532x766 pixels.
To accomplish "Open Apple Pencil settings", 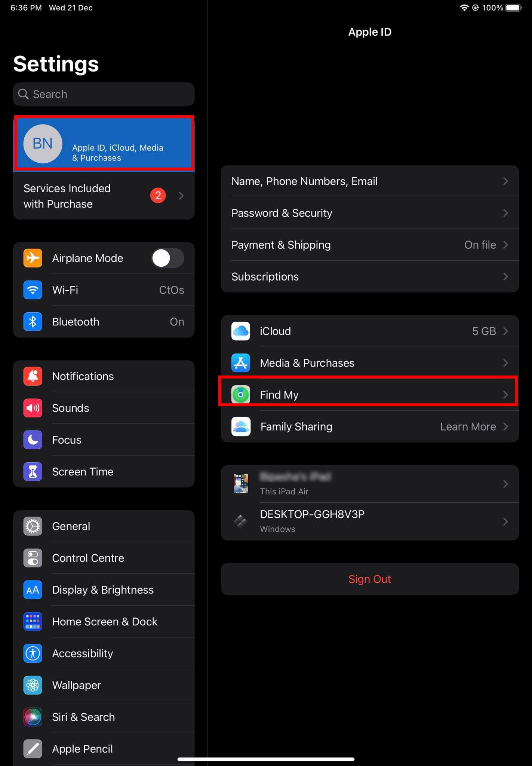I will pos(104,749).
